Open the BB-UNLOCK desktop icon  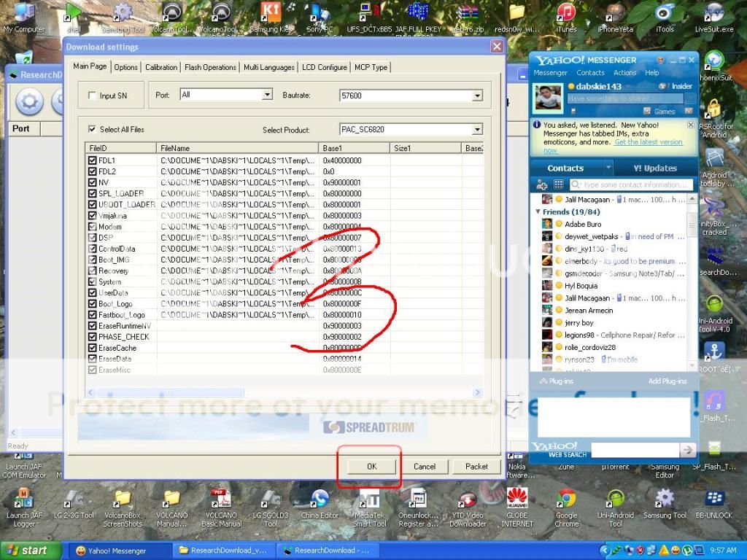coord(714,499)
